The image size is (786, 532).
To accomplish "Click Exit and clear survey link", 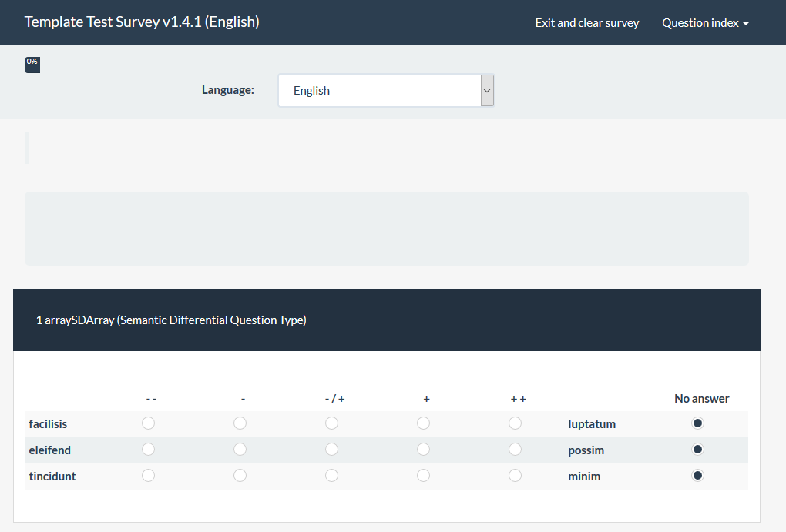I will [x=587, y=23].
